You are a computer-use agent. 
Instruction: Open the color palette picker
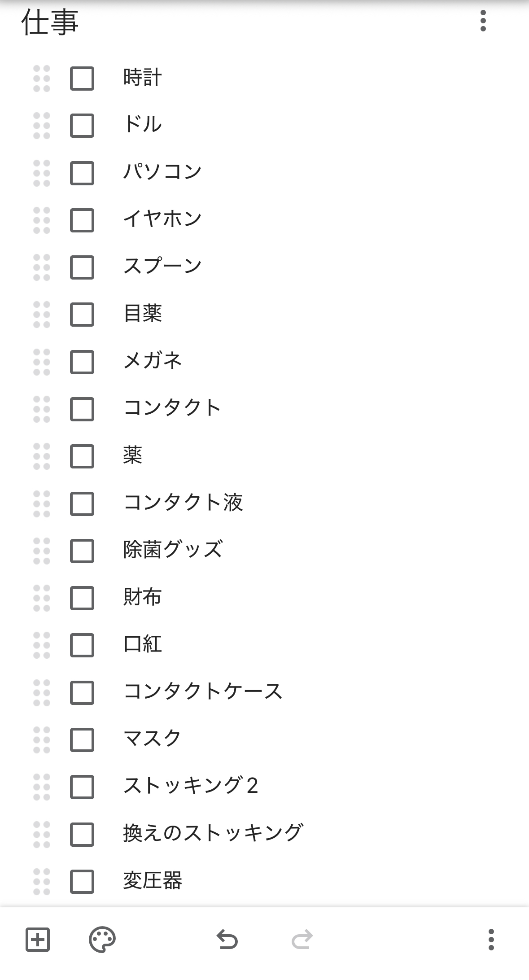click(x=102, y=939)
